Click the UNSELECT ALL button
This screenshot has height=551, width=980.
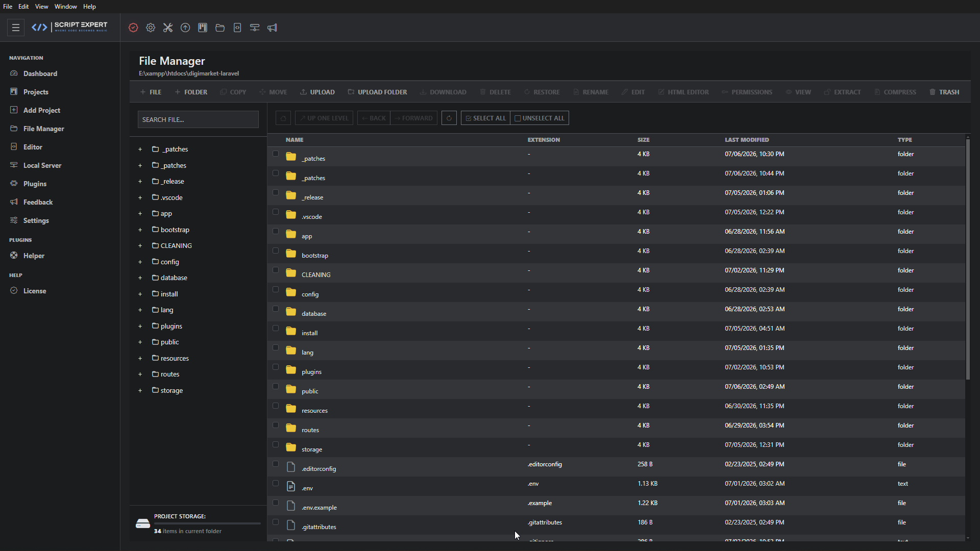pyautogui.click(x=540, y=118)
